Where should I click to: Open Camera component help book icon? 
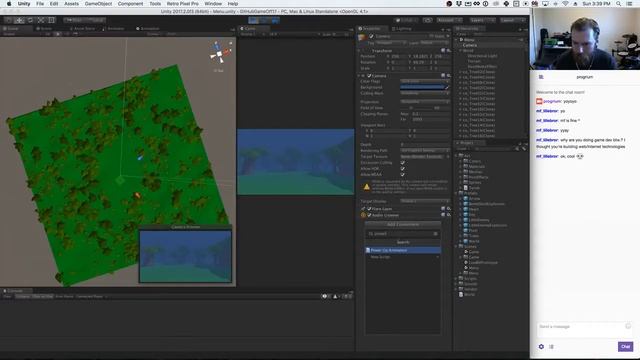coord(443,76)
